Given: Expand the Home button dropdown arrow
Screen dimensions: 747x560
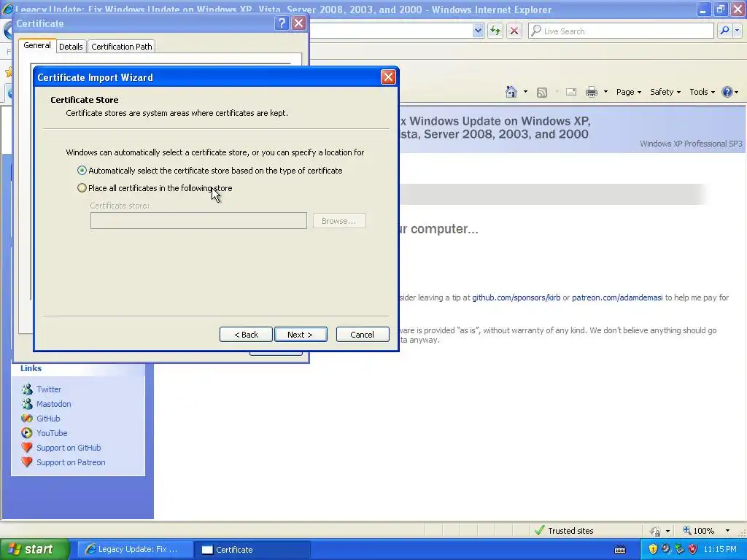Looking at the screenshot, I should [x=525, y=92].
